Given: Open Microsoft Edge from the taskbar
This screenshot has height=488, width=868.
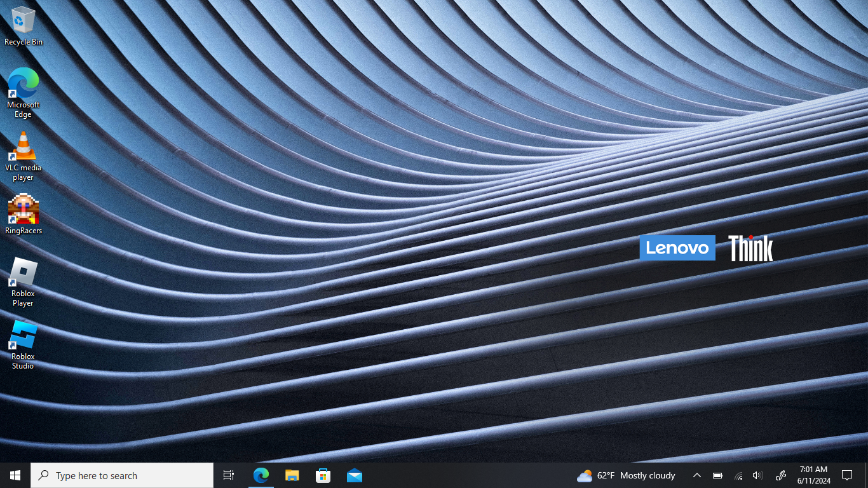Looking at the screenshot, I should click(261, 475).
